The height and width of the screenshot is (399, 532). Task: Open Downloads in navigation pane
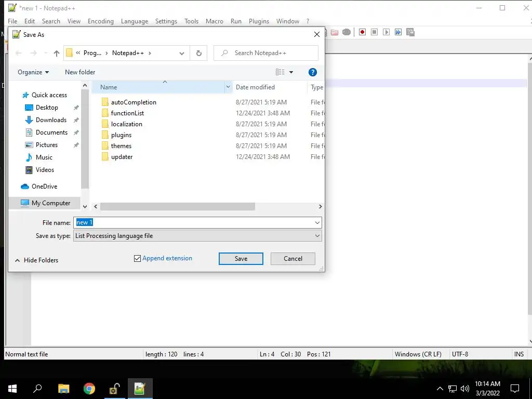[51, 120]
